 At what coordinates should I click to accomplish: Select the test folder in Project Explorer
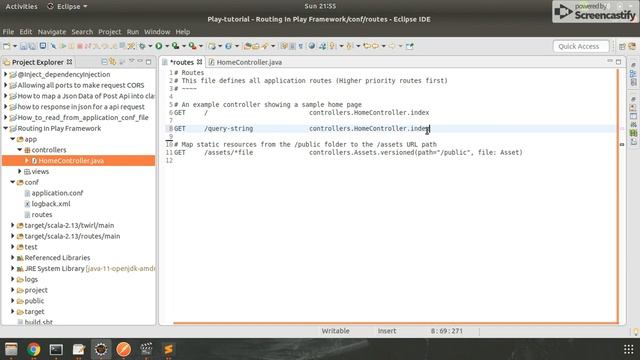click(x=31, y=247)
